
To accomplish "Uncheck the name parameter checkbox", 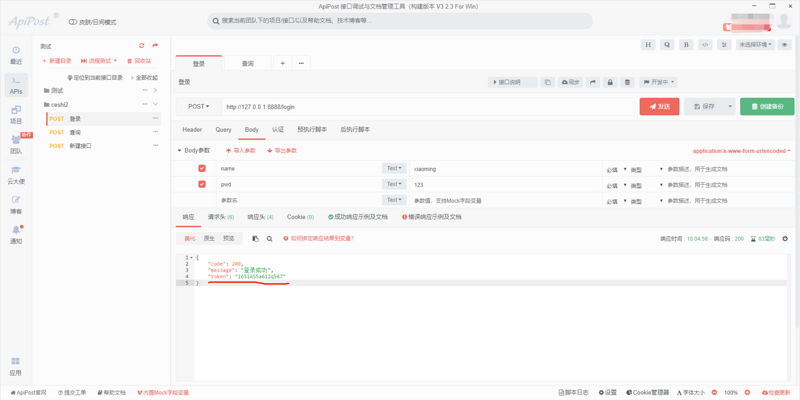I will pyautogui.click(x=202, y=169).
